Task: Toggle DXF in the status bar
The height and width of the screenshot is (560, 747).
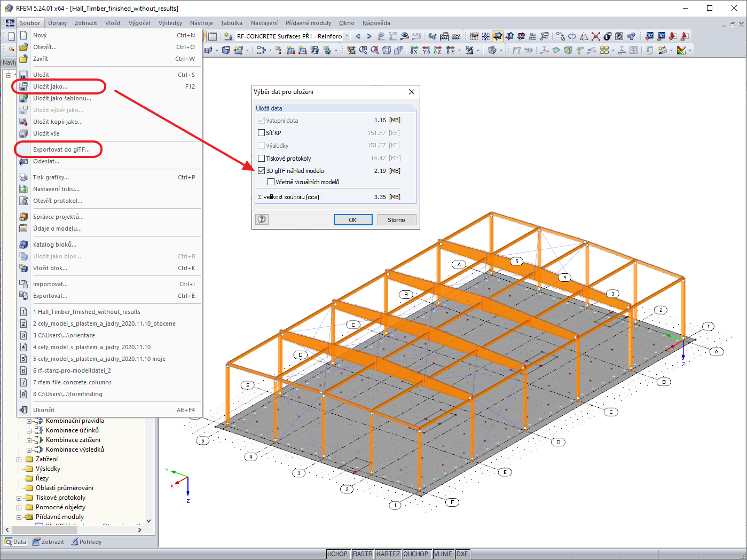Action: tap(462, 554)
